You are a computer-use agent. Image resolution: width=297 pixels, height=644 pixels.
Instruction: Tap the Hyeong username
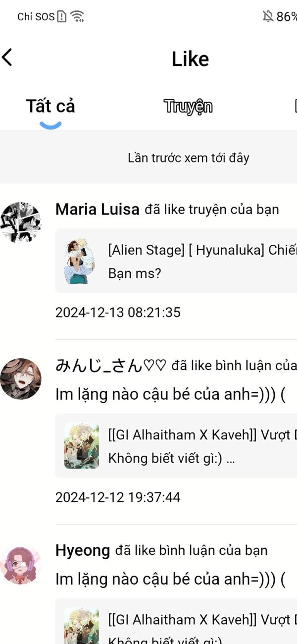[x=83, y=550]
